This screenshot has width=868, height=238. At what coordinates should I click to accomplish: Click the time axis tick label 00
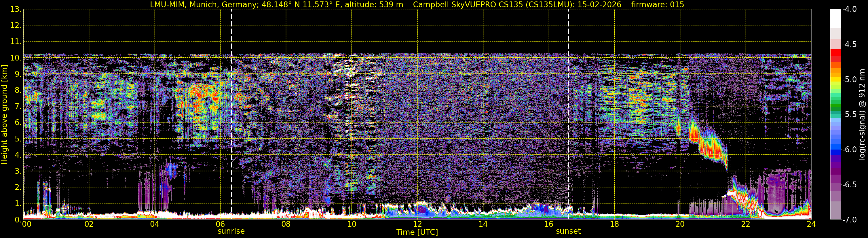[26, 224]
